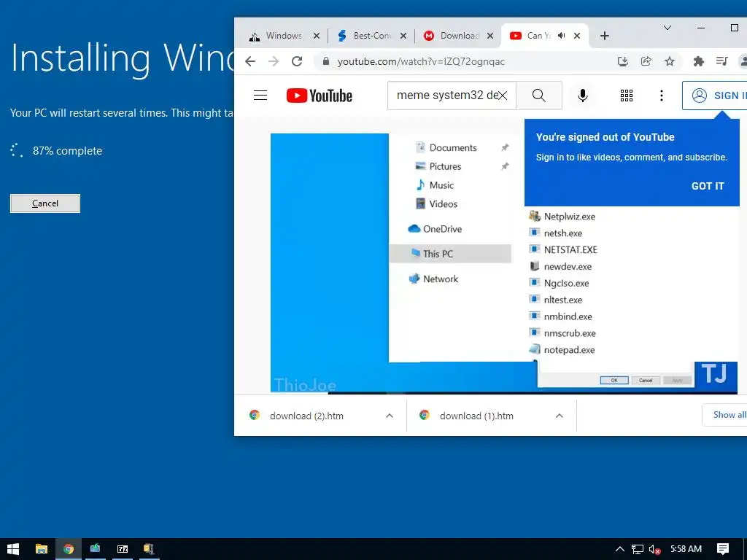Bookmark this page with the star
747x560 pixels.
tap(670, 61)
